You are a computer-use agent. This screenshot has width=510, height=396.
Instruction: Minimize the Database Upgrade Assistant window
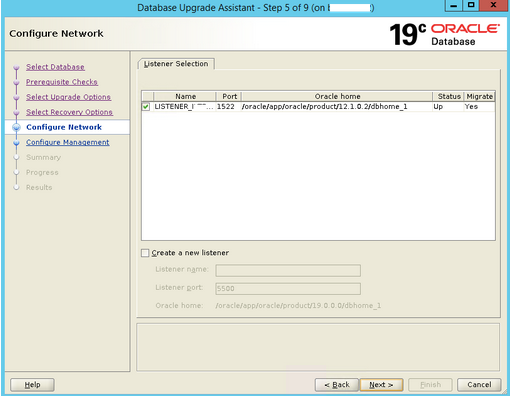click(454, 5)
